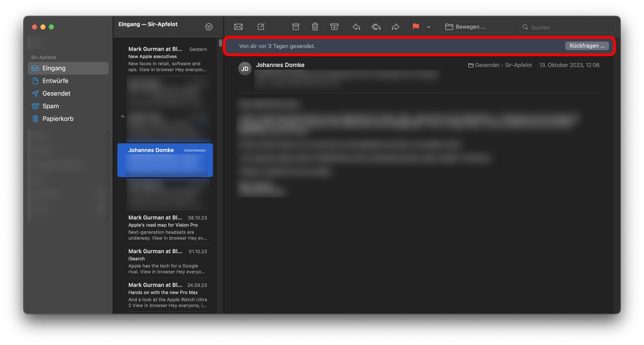Image resolution: width=644 pixels, height=345 pixels.
Task: Click the Rückfragen button in banner
Action: pos(587,46)
